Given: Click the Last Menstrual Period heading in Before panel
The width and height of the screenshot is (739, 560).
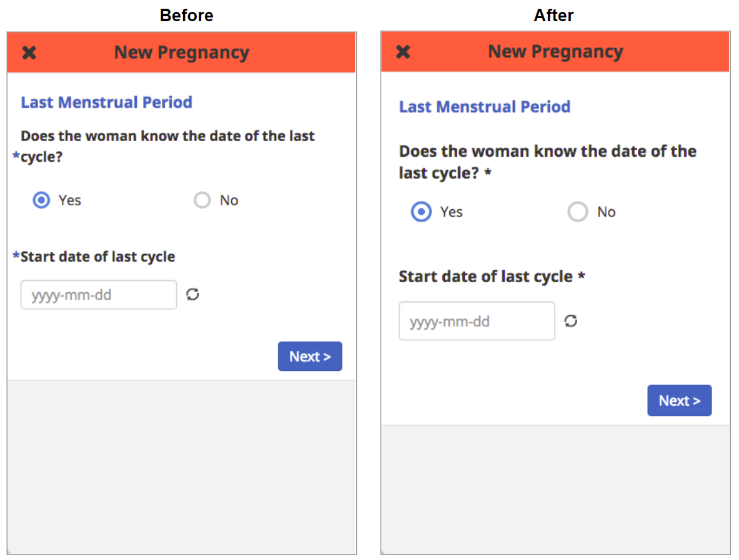Looking at the screenshot, I should [107, 102].
